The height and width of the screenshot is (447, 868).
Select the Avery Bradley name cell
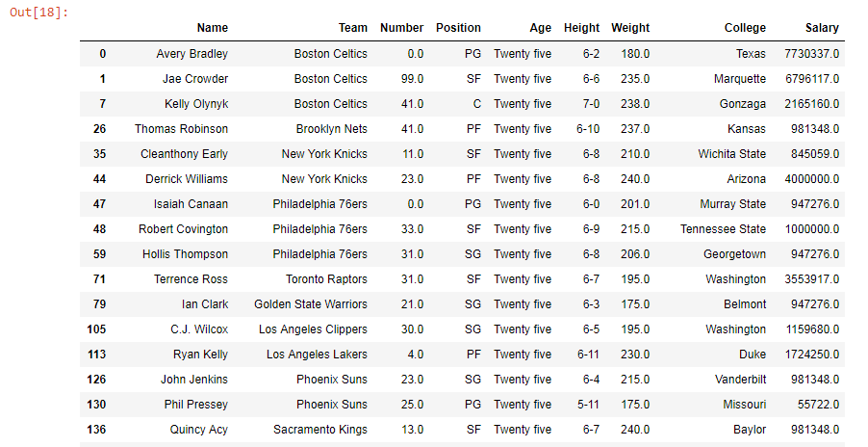(x=191, y=54)
